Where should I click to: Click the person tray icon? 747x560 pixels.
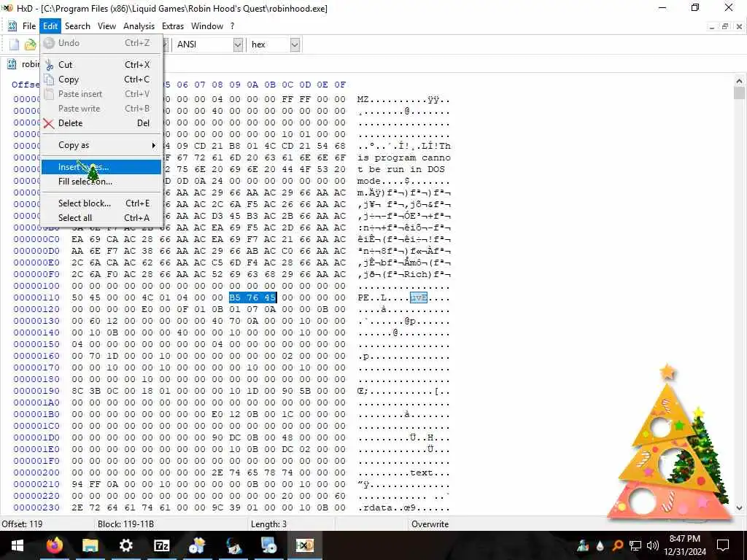pos(583,545)
